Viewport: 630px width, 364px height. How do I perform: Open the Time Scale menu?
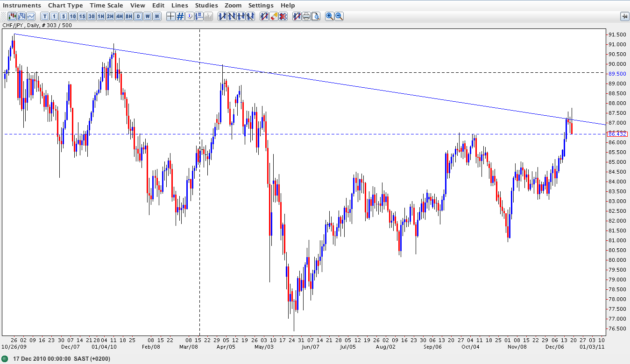[x=106, y=5]
